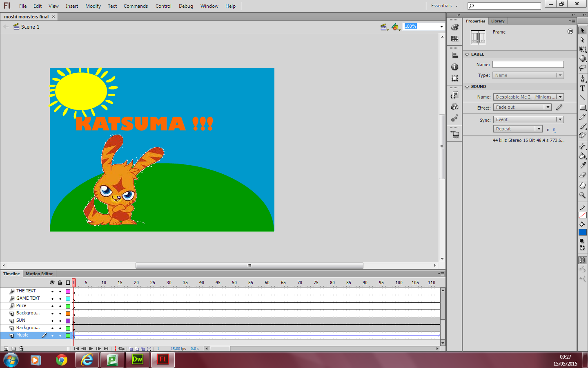The image size is (588, 368).
Task: Open the Fill color swatch
Action: point(583,233)
